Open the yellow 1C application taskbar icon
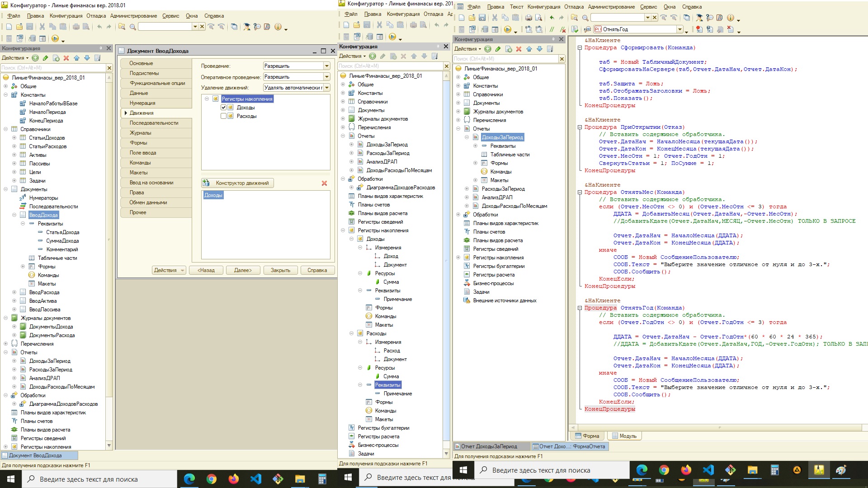This screenshot has height=488, width=868. [x=819, y=470]
